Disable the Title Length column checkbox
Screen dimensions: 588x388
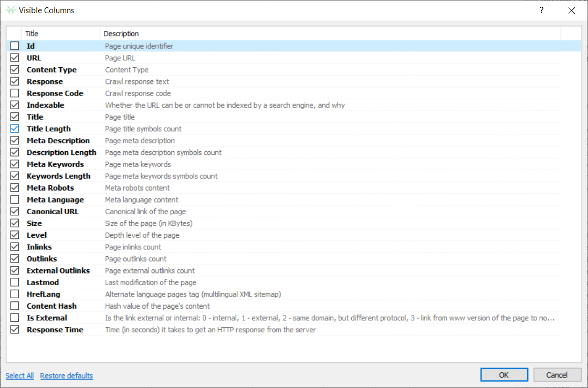click(15, 129)
